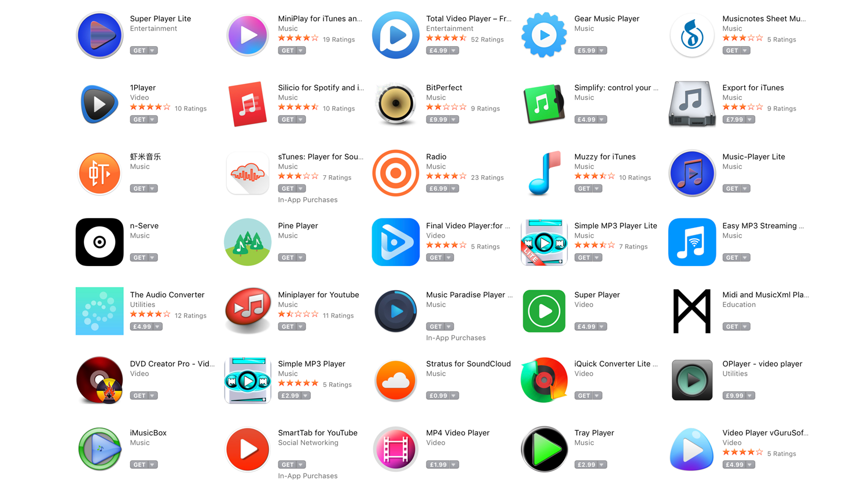Image resolution: width=868 pixels, height=488 pixels.
Task: Buy Total Video Player for £4.99
Action: coord(438,51)
